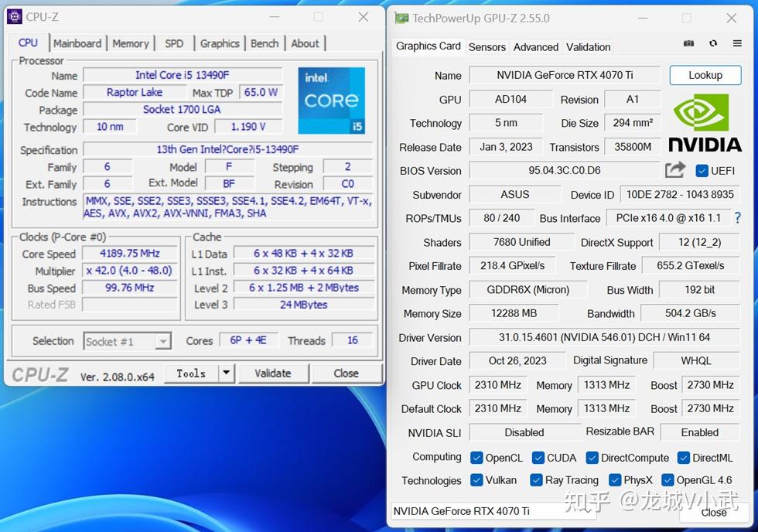Click the BIOS Version field 95.04.3C.C0.D6

point(565,170)
